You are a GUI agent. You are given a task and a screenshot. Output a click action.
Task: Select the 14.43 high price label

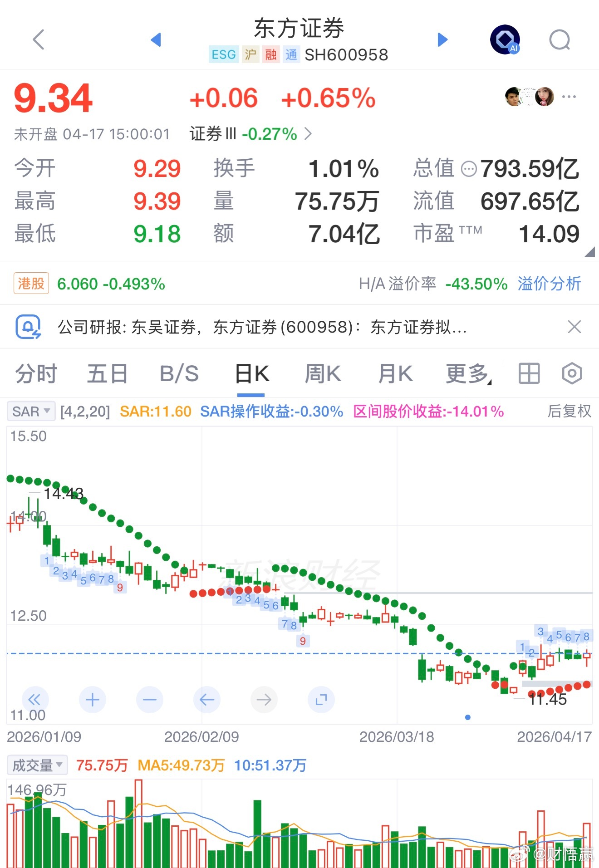click(64, 493)
